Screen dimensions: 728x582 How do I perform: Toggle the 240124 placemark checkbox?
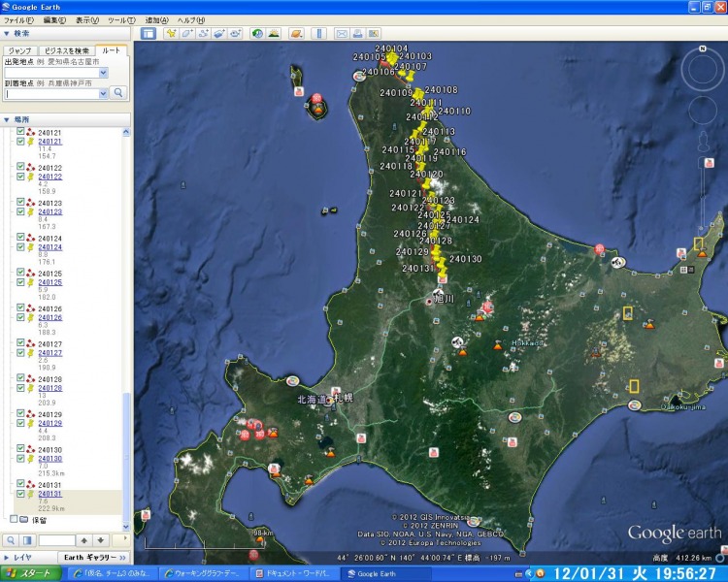pyautogui.click(x=20, y=247)
